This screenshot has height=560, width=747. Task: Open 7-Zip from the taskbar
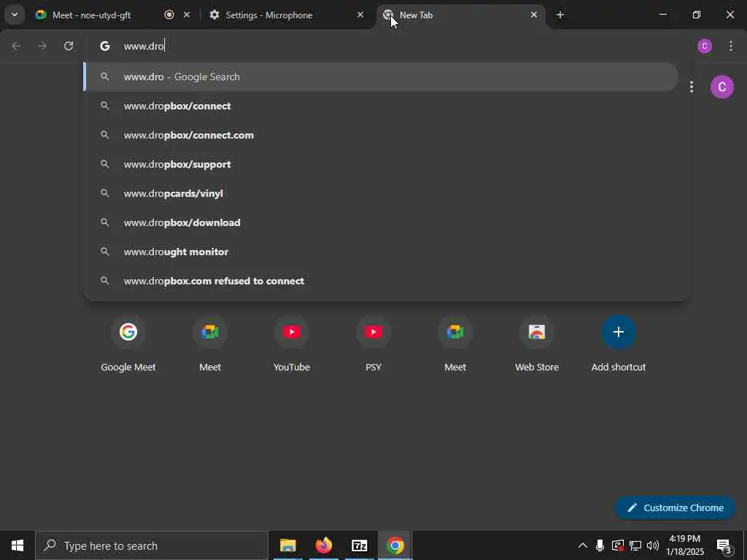pyautogui.click(x=359, y=545)
